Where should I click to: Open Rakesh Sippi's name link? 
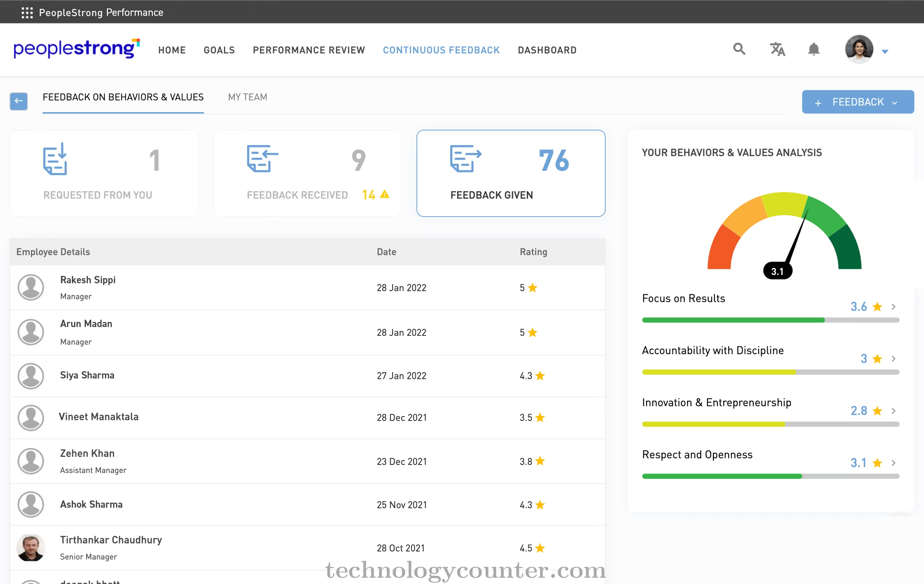88,280
